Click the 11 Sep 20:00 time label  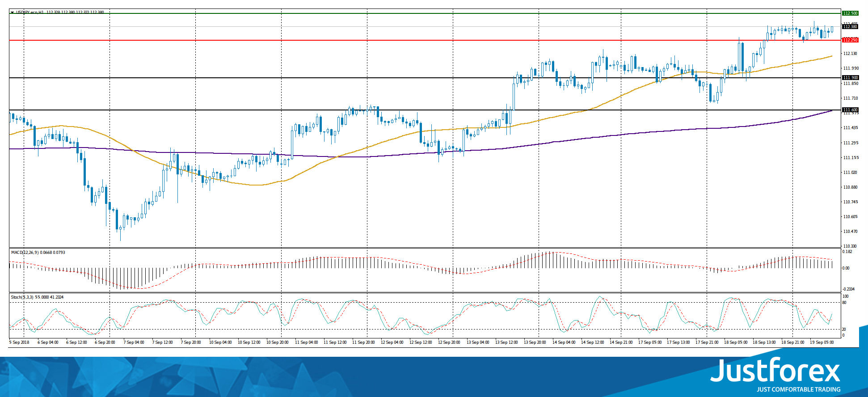click(363, 342)
